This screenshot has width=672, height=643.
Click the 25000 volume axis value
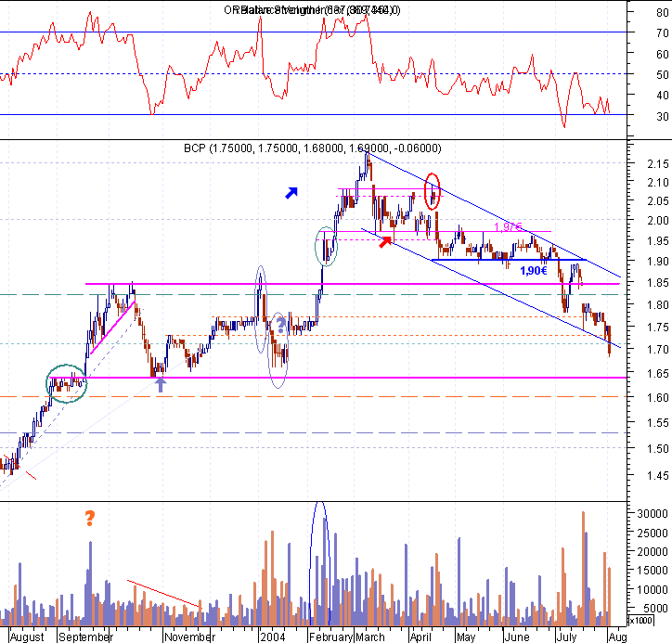click(653, 534)
